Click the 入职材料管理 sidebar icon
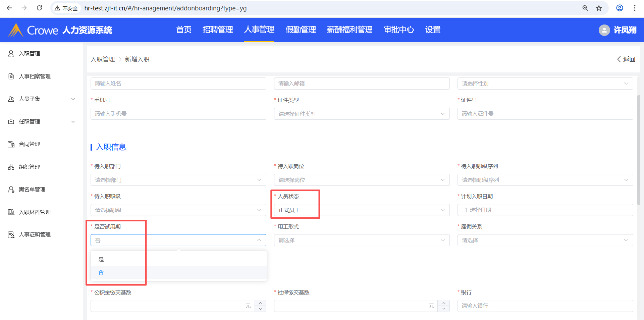 [11, 212]
